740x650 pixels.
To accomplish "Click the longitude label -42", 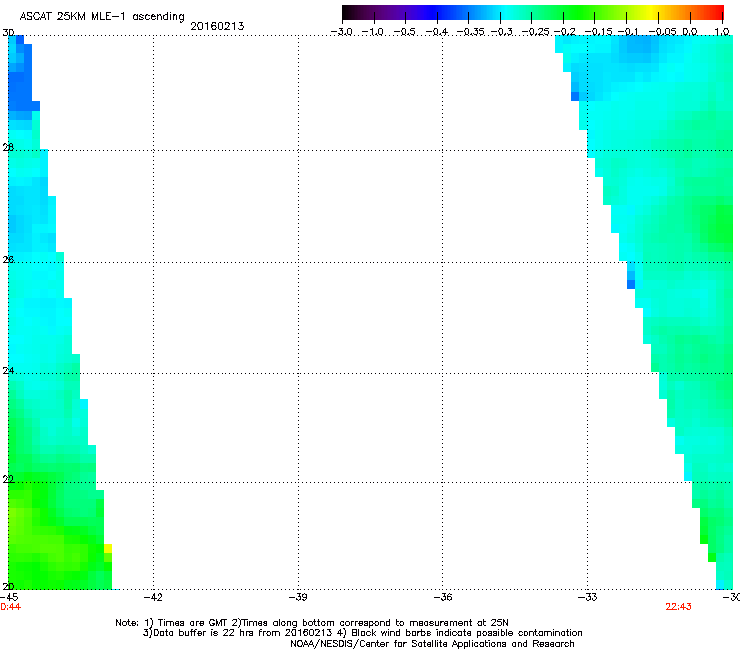I will coord(153,597).
